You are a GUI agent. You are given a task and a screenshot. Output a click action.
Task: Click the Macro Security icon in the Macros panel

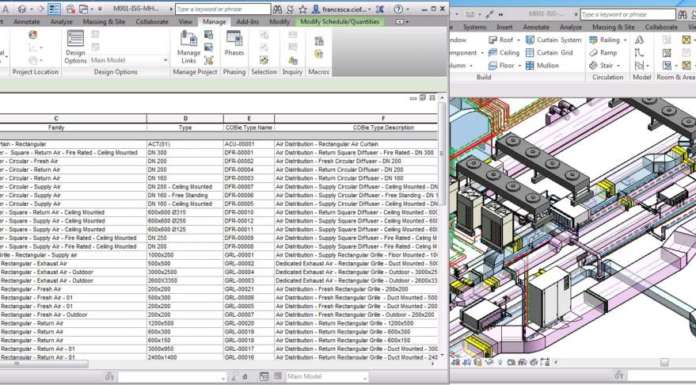(x=319, y=54)
